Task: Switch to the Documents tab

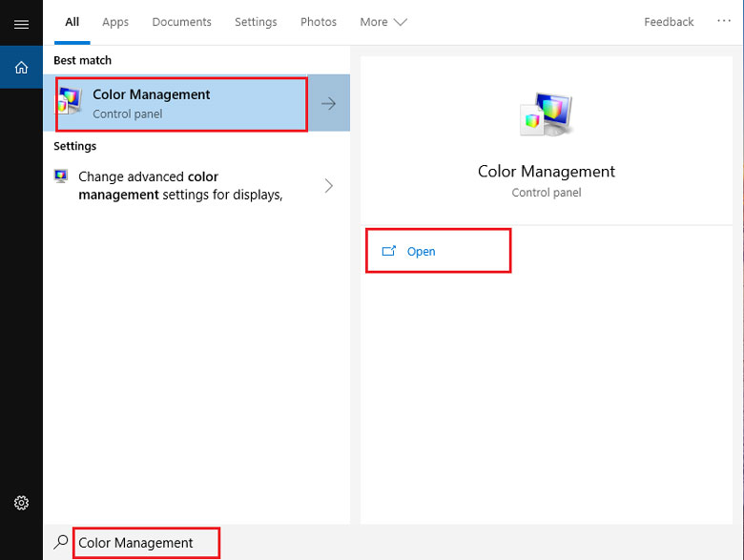Action: (181, 22)
